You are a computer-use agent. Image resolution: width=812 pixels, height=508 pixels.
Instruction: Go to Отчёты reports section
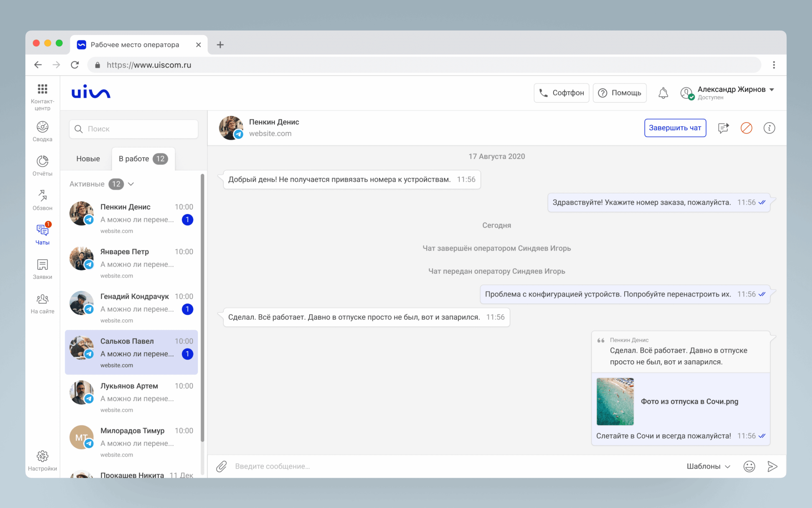42,166
